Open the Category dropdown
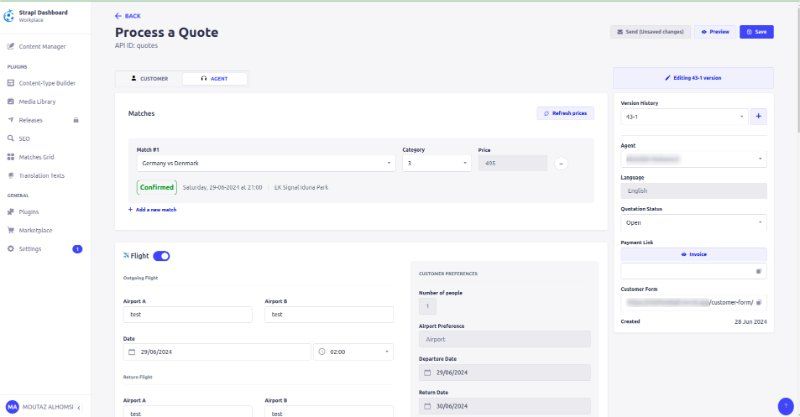Screen dimensions: 800x417 (437, 163)
